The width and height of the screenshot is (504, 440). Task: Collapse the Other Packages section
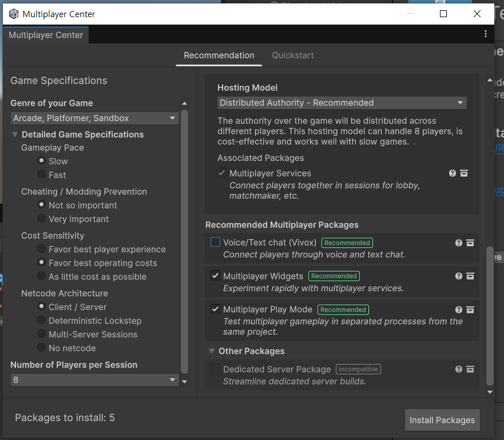point(212,351)
